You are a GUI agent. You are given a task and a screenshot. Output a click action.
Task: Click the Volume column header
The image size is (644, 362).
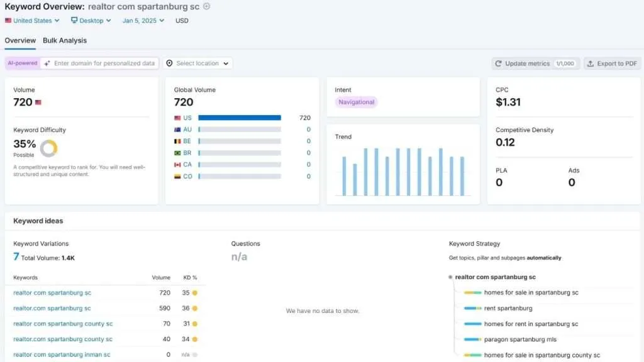[161, 277]
